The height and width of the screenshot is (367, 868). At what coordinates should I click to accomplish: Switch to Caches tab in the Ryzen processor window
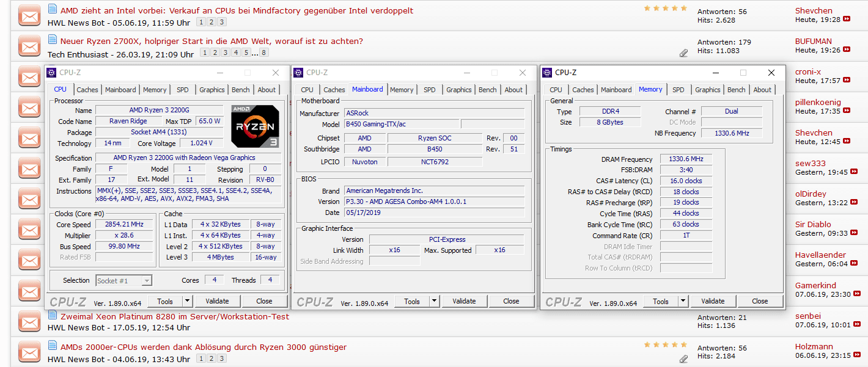coord(87,90)
